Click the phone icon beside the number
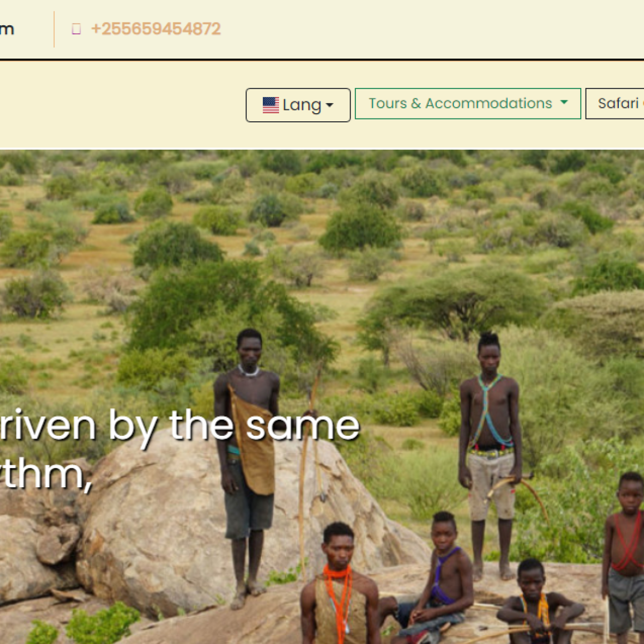Image resolution: width=644 pixels, height=644 pixels. 76,29
